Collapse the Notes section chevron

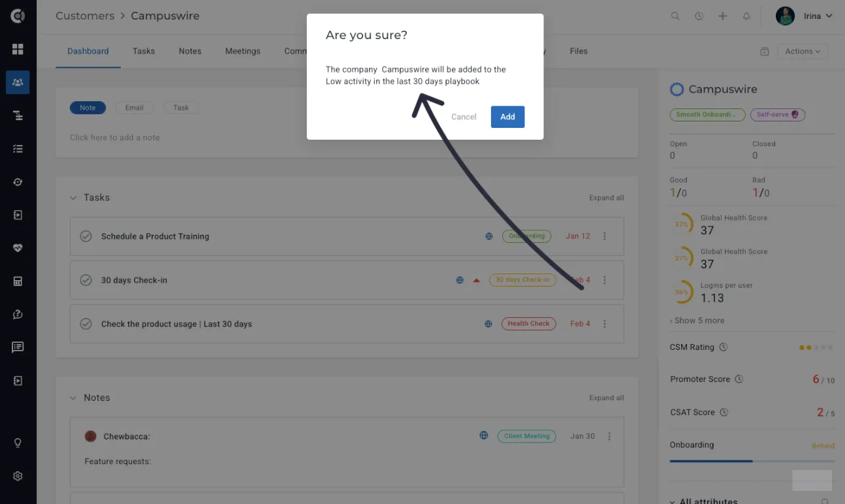[73, 398]
